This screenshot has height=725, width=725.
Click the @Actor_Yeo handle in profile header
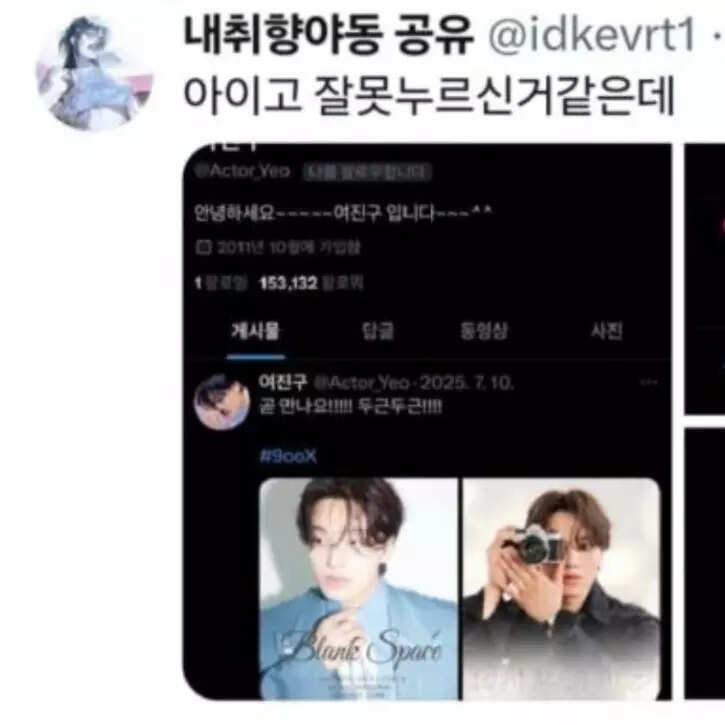point(243,171)
